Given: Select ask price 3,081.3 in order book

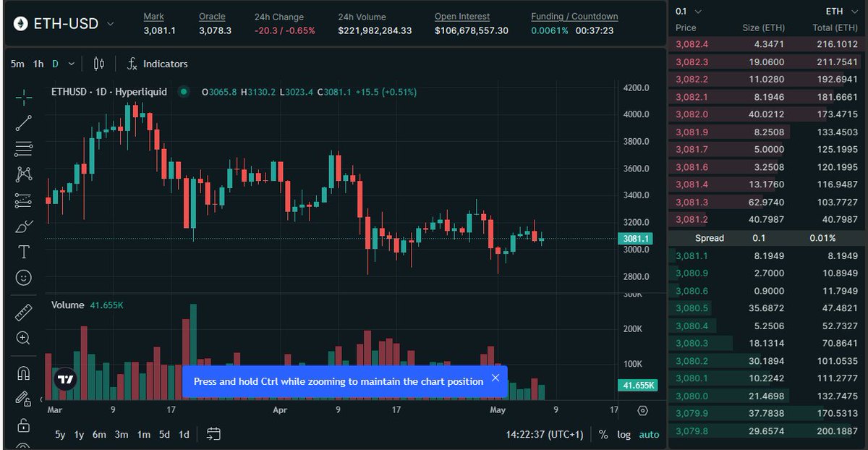Looking at the screenshot, I should click(x=692, y=202).
